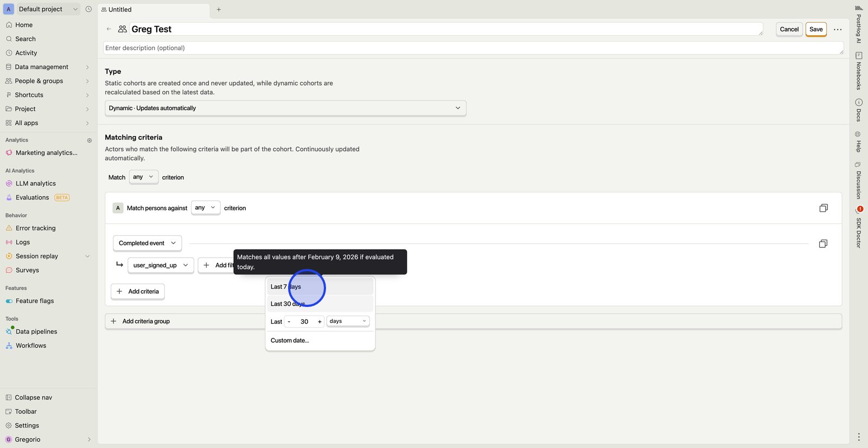Click the back arrow beside cohort name
Viewport: 868px width, 448px height.
coord(109,29)
